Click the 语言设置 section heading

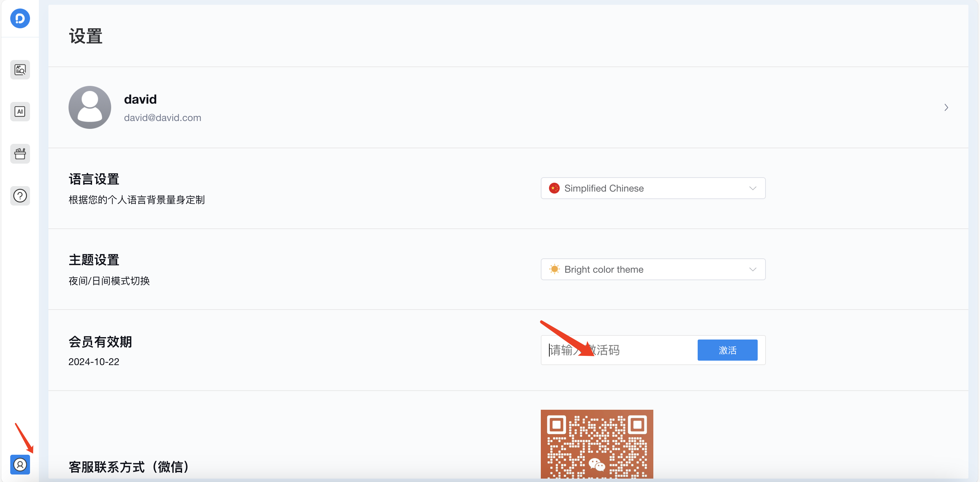click(93, 179)
